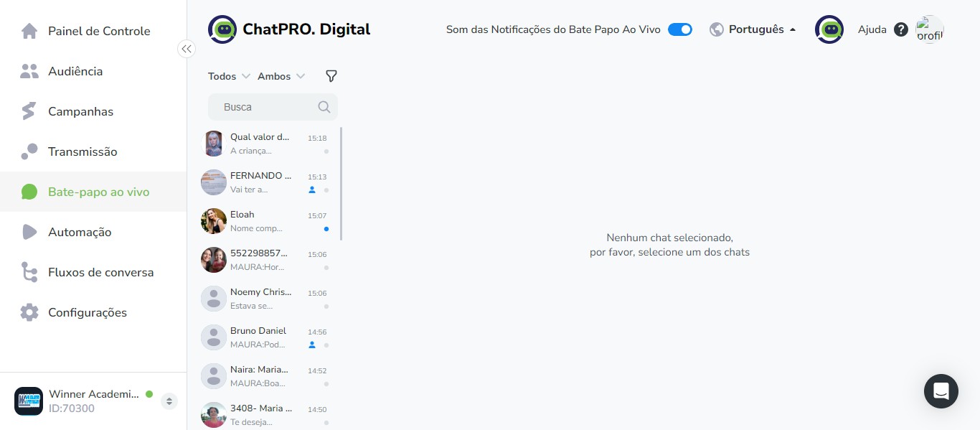
Task: Click the Bate-papo ao vivo chat bubble icon
Action: tap(29, 192)
